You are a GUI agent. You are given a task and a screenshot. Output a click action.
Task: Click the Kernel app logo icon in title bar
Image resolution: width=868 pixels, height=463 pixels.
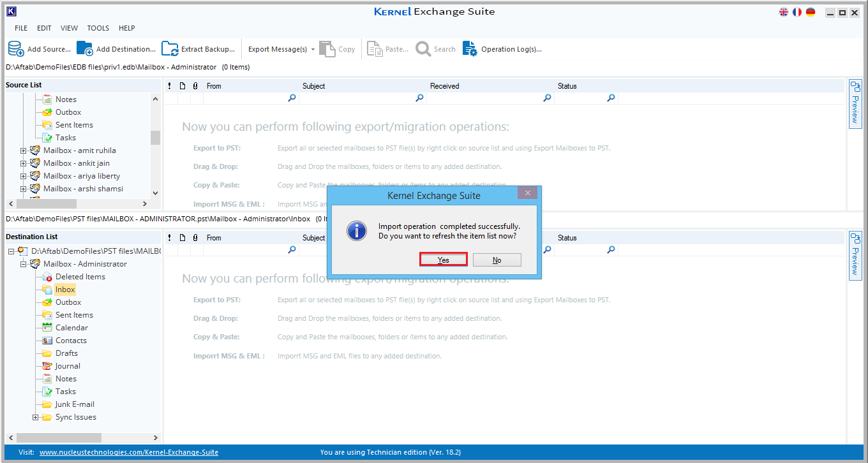point(11,11)
